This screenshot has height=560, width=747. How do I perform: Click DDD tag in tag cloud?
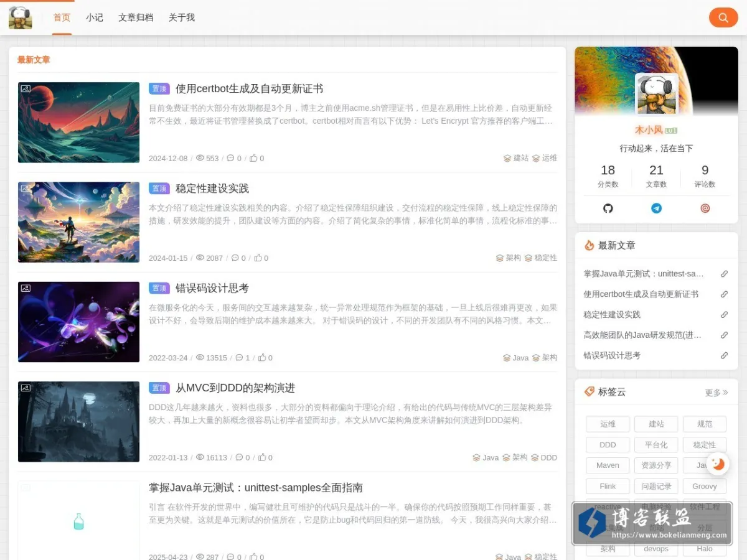tap(608, 445)
